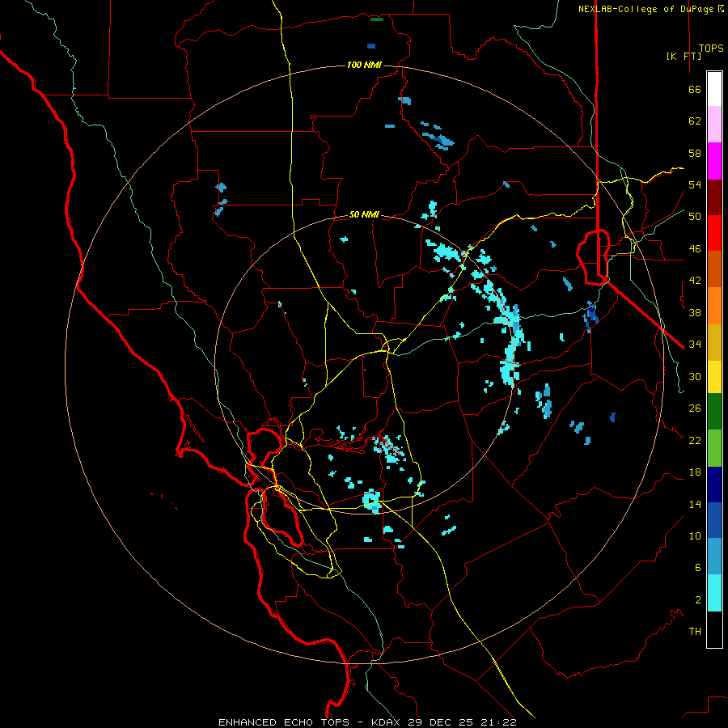Click the '38' legend label

coord(695,313)
